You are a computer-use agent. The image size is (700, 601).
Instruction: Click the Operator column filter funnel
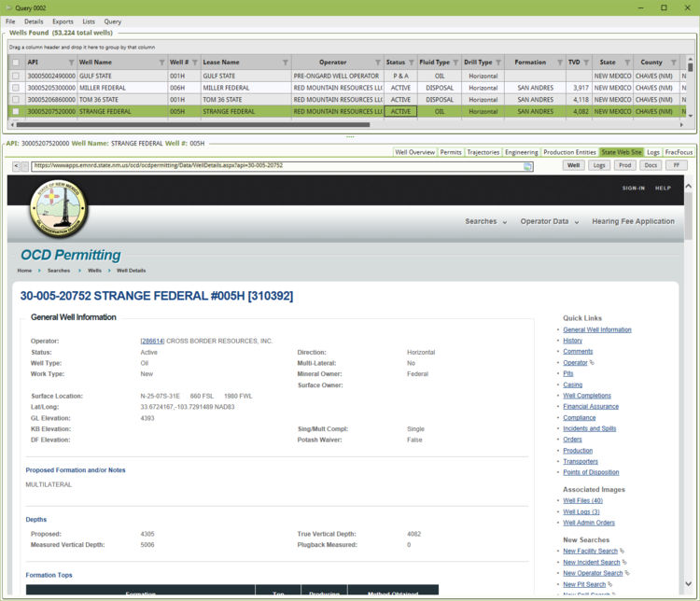(378, 63)
